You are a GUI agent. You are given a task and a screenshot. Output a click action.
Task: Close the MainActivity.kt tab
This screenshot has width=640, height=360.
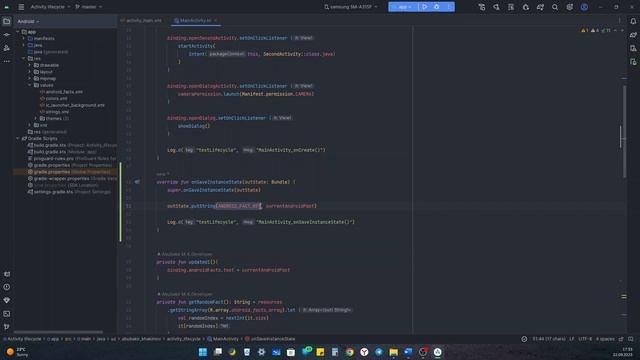pyautogui.click(x=216, y=20)
